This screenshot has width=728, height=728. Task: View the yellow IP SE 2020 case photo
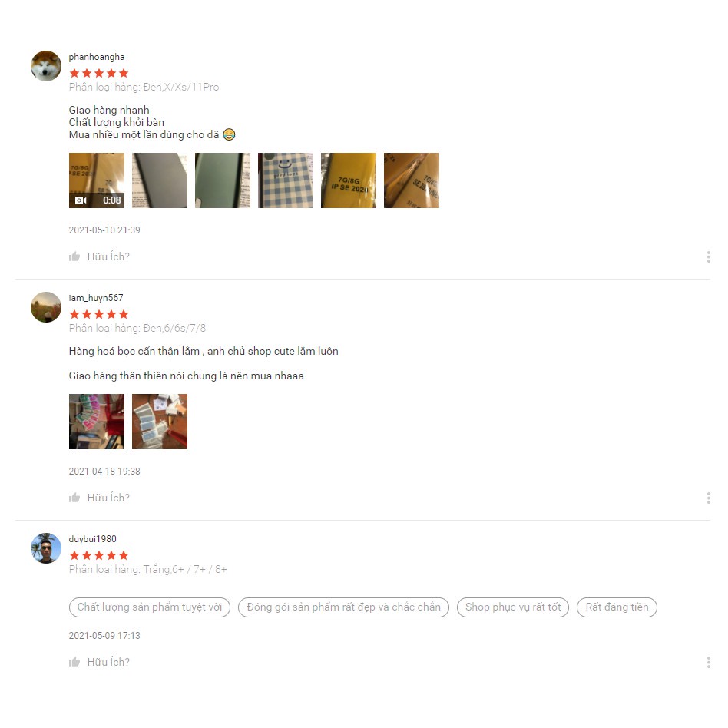[349, 180]
